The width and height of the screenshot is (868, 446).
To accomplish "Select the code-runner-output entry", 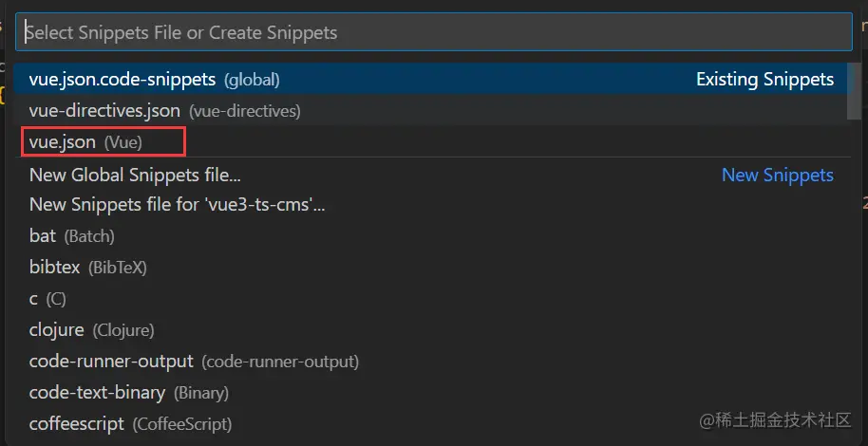I will (111, 362).
